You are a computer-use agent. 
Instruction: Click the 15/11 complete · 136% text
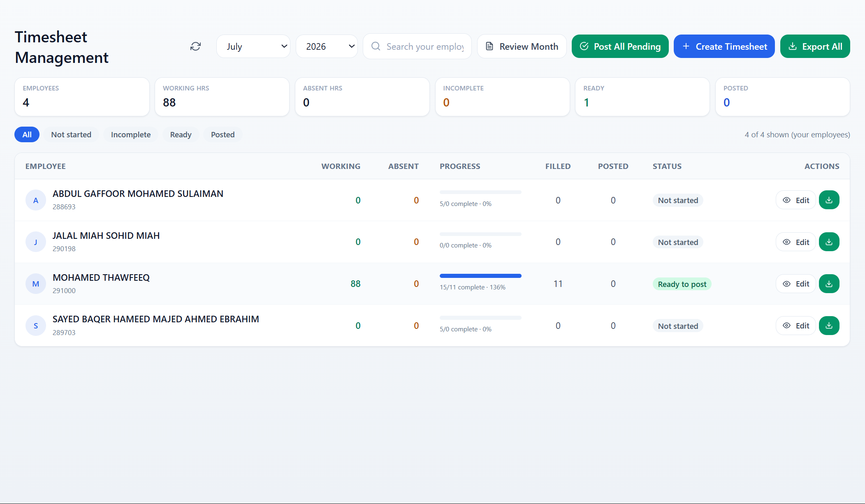point(473,287)
